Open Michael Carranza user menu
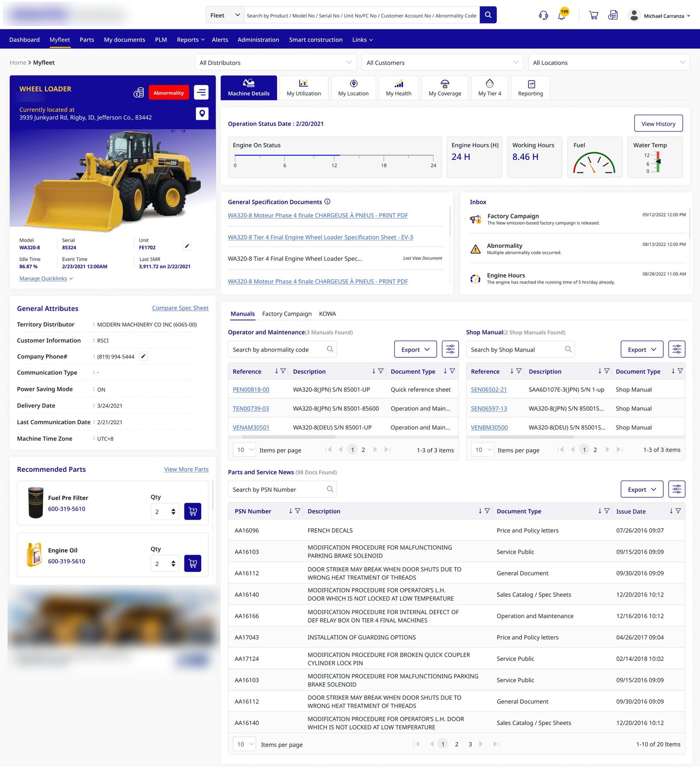 (x=659, y=16)
